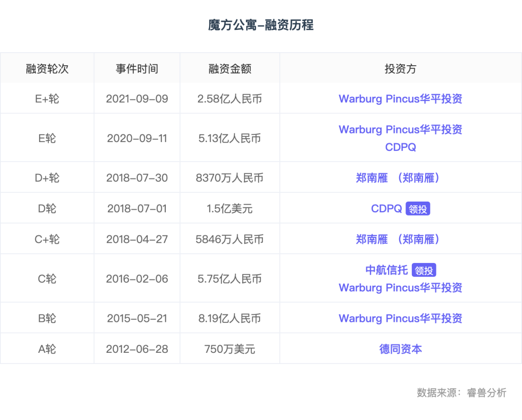Open Warburg Pincus华平投资 link in B轮 row
The height and width of the screenshot is (420, 522).
(400, 319)
